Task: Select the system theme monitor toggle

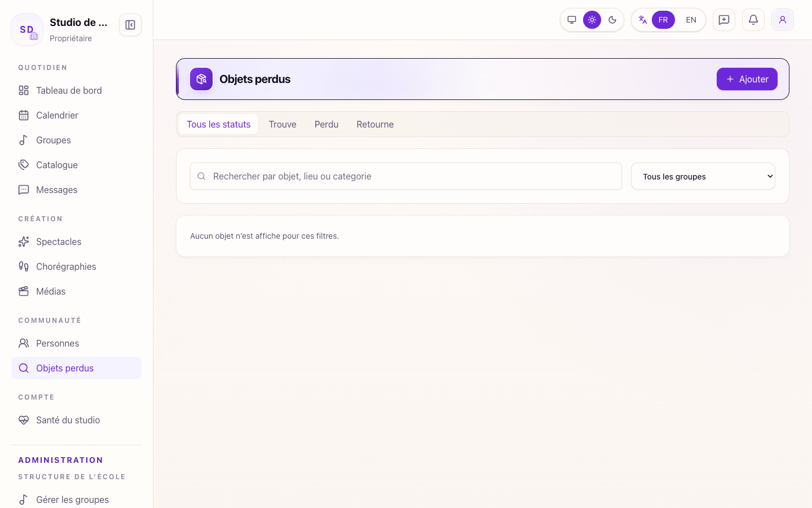Action: [572, 20]
